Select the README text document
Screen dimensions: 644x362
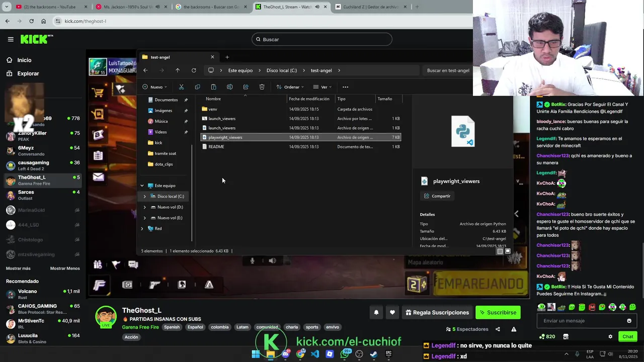[x=301, y=147]
